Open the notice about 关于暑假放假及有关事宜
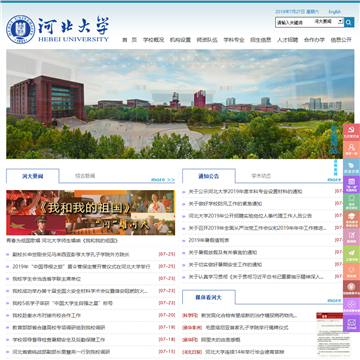 tap(223, 252)
